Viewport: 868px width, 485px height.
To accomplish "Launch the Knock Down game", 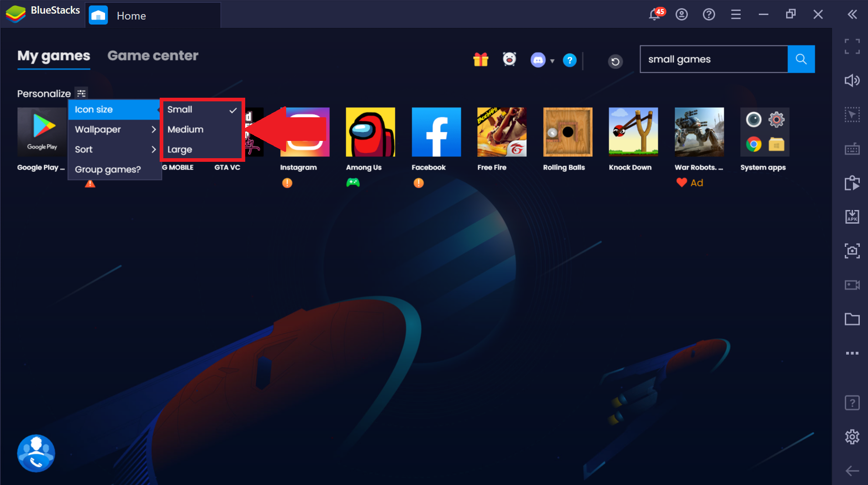I will pyautogui.click(x=633, y=132).
